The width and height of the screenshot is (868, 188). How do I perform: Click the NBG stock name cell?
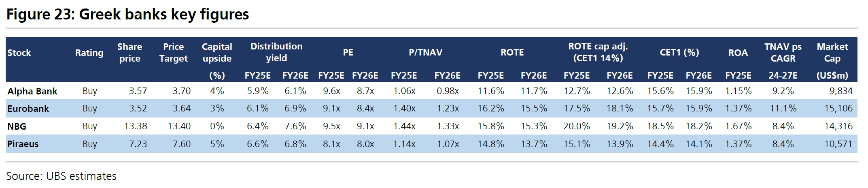(17, 126)
